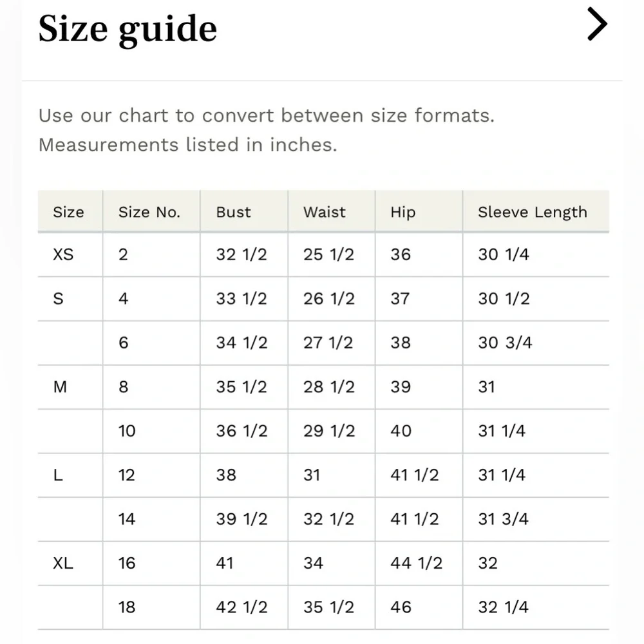Viewport: 644px width, 644px height.
Task: Click the XS size row label
Action: coord(63,254)
